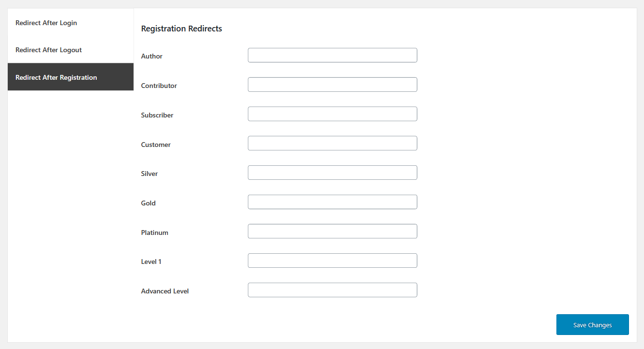Focus the Gold redirect input field
This screenshot has width=644, height=349.
coord(332,202)
